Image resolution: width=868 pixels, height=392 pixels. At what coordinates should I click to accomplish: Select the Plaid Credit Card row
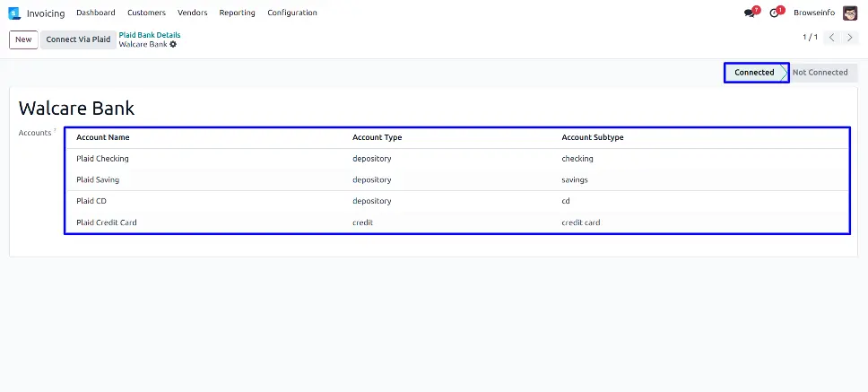coord(107,222)
